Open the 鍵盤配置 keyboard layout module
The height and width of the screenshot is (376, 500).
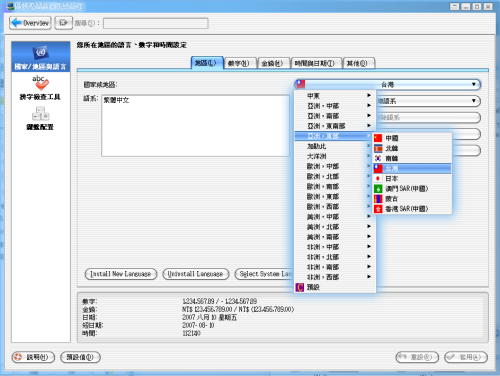(x=40, y=118)
